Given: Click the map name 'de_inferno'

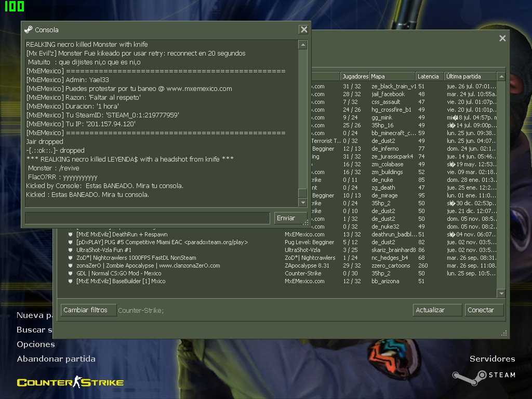Looking at the screenshot, I should pyautogui.click(x=385, y=149).
